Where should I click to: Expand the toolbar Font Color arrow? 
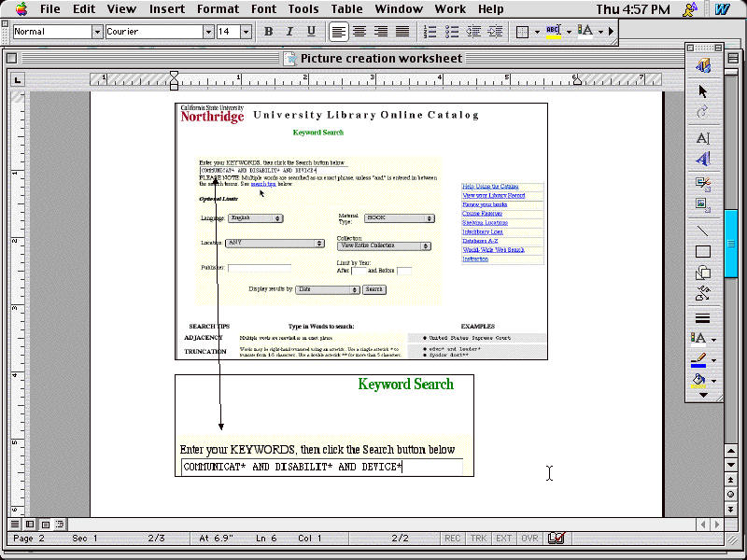pyautogui.click(x=600, y=32)
